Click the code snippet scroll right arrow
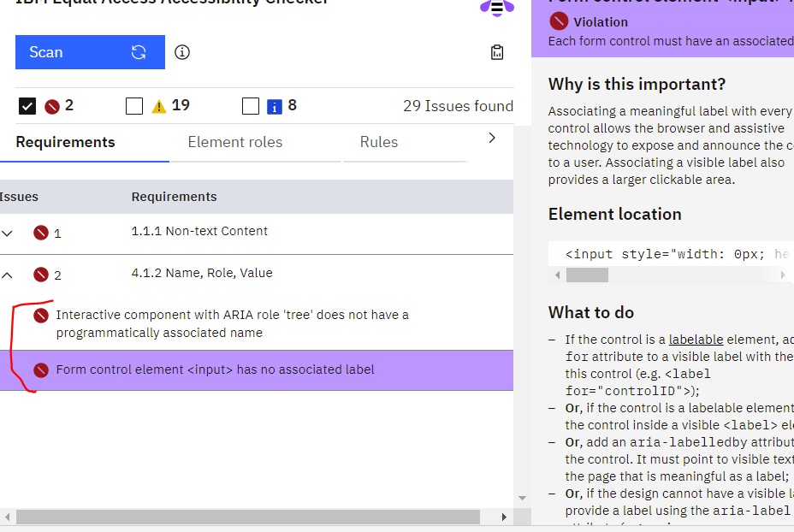This screenshot has width=794, height=532. (x=783, y=275)
